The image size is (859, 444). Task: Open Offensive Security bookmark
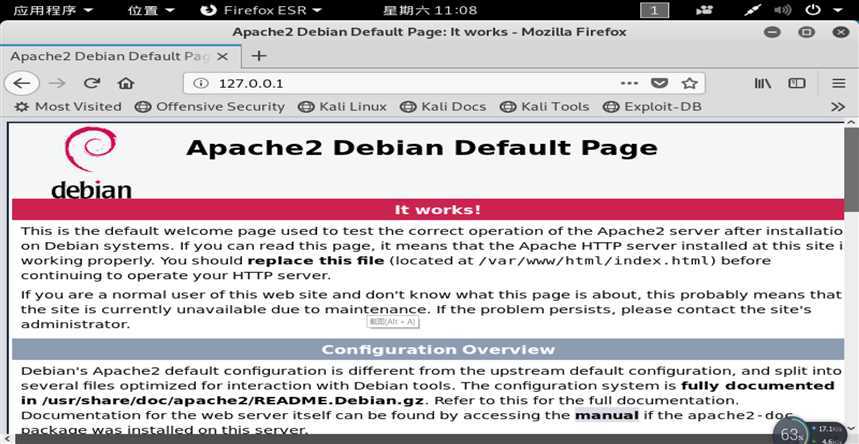click(x=210, y=106)
